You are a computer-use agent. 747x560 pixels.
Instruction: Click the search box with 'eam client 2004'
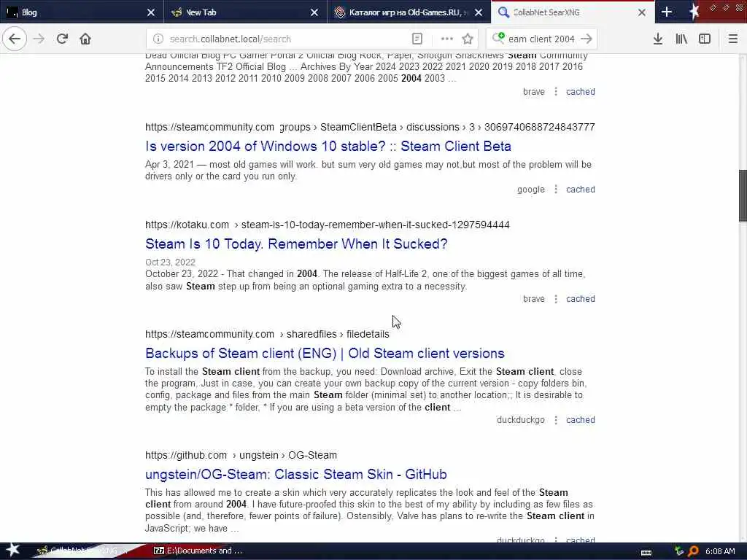pyautogui.click(x=541, y=39)
